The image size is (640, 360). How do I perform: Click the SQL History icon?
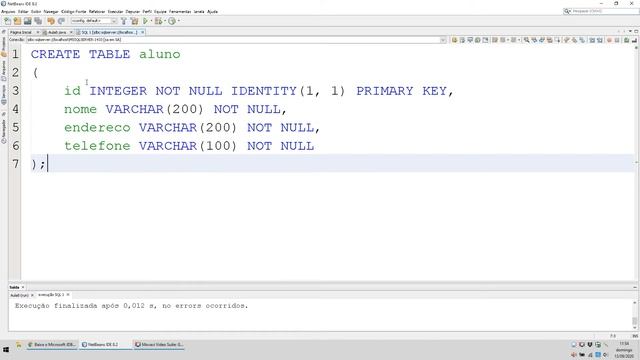tap(478, 40)
